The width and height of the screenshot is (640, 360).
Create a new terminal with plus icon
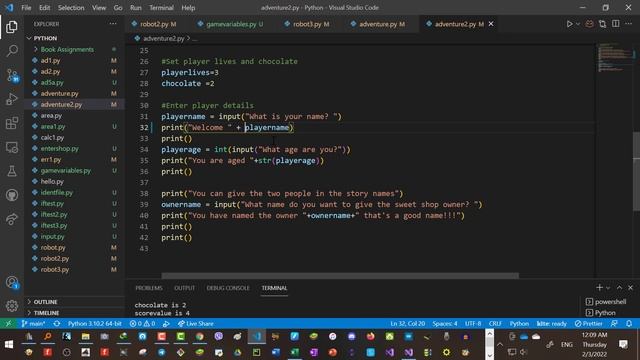[599, 288]
